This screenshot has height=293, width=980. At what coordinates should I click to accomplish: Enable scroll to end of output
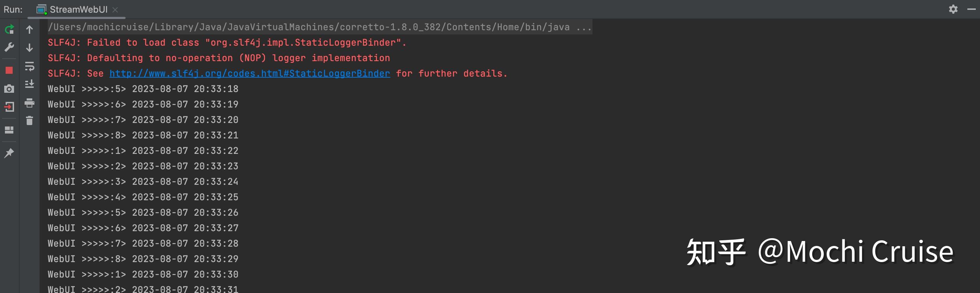click(x=29, y=84)
